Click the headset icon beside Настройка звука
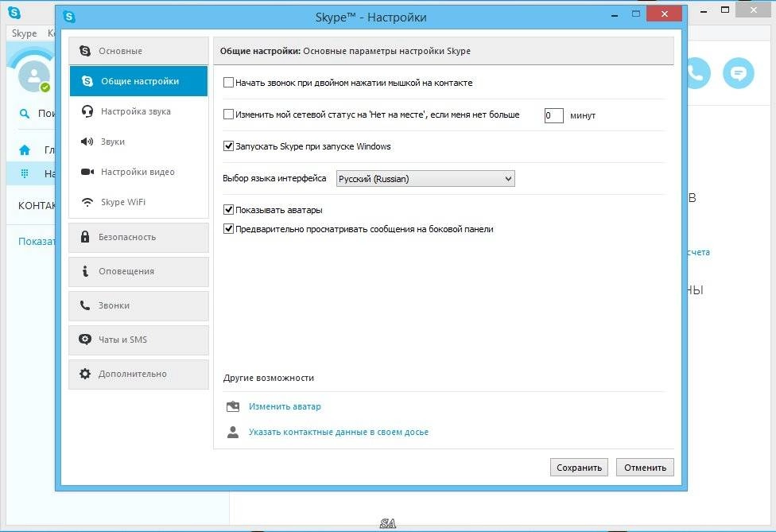The image size is (776, 532). [87, 111]
